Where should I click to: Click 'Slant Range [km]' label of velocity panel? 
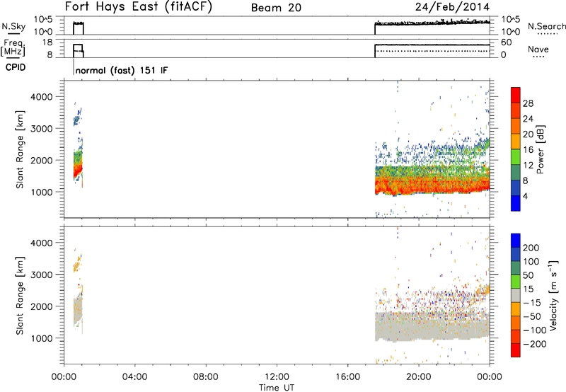click(x=20, y=296)
